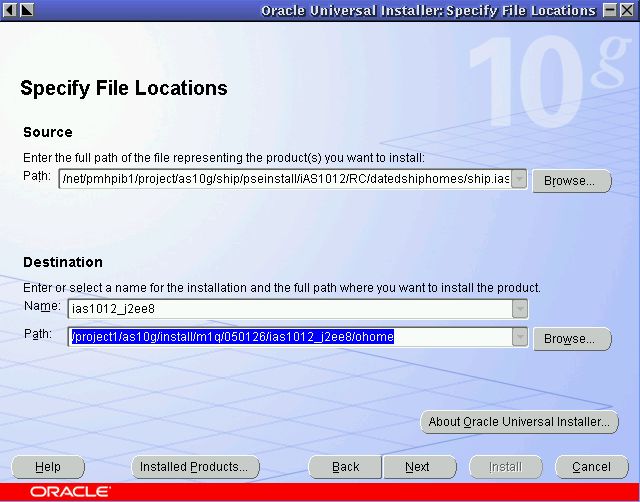640x502 pixels.
Task: Open the Source Path dropdown arrow
Action: point(519,179)
